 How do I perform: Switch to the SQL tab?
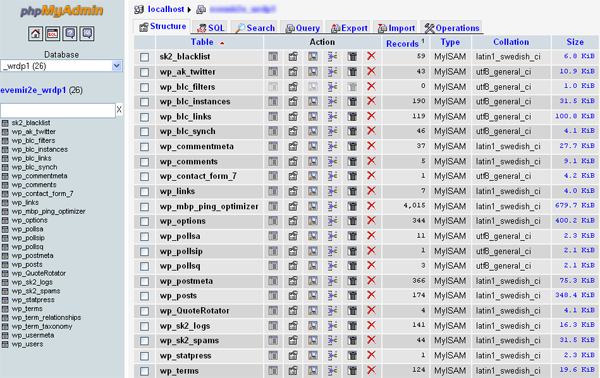[x=210, y=28]
